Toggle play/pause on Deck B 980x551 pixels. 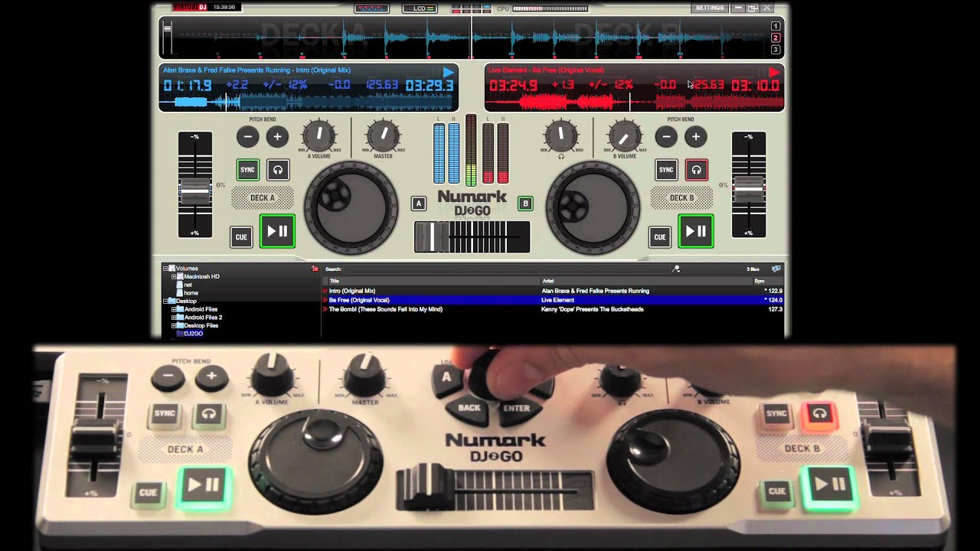[696, 231]
